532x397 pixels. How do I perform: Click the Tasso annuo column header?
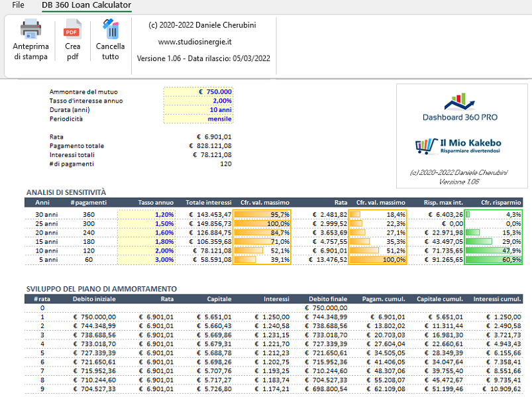pyautogui.click(x=156, y=203)
